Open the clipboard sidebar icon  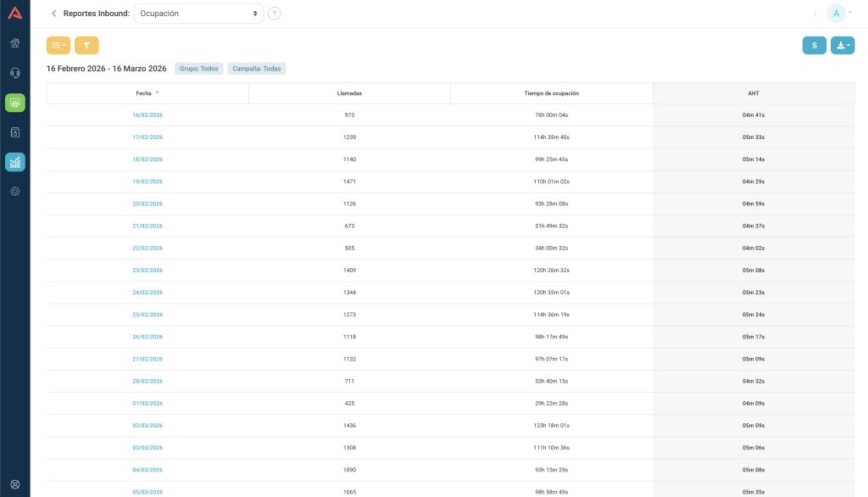pos(14,132)
